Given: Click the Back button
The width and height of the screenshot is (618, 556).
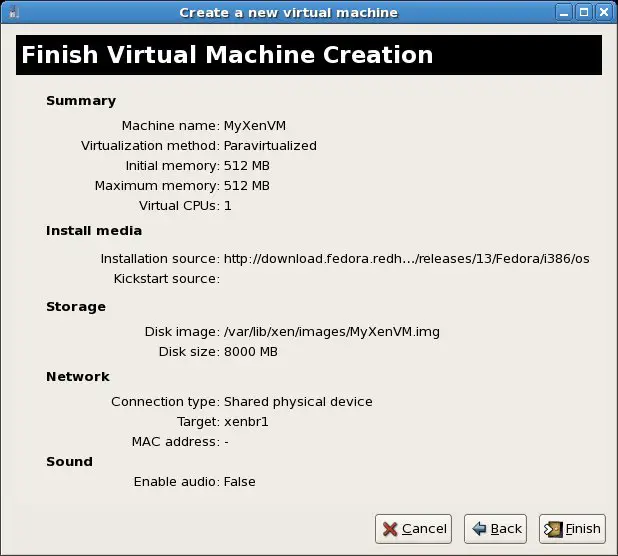Looking at the screenshot, I should pyautogui.click(x=496, y=529).
